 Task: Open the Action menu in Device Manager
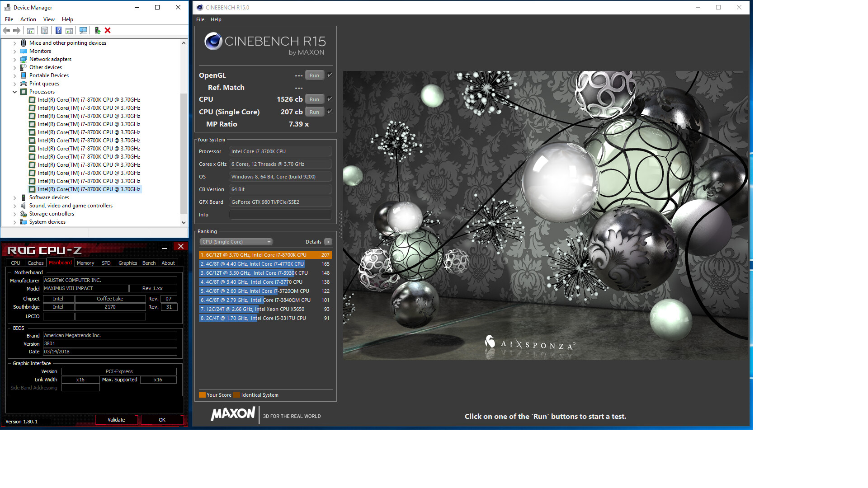tap(28, 19)
